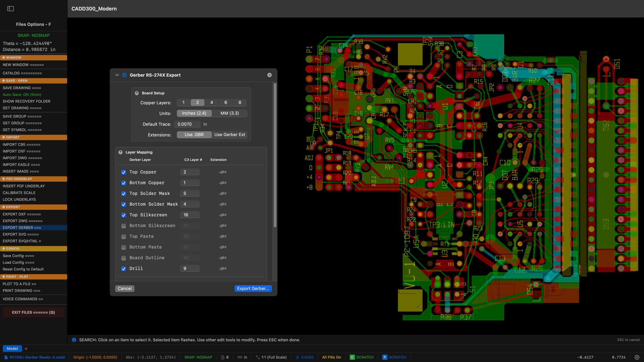The height and width of the screenshot is (362, 644).
Task: Edit the Drill C3 layer number
Action: pyautogui.click(x=190, y=268)
